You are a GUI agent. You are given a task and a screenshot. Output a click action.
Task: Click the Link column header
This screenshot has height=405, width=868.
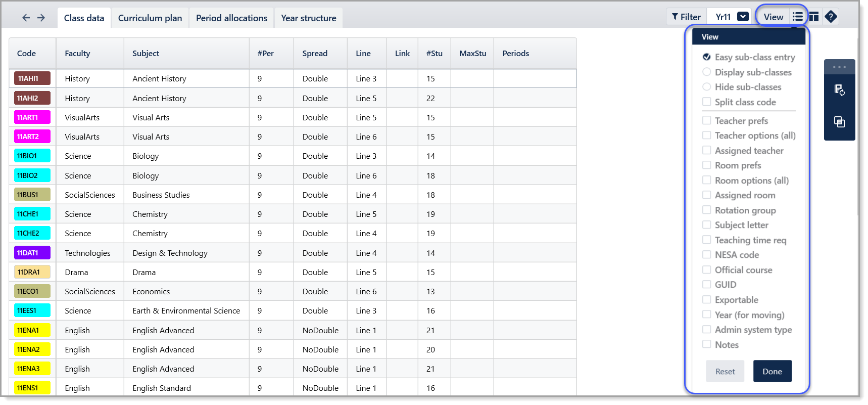[x=402, y=53]
